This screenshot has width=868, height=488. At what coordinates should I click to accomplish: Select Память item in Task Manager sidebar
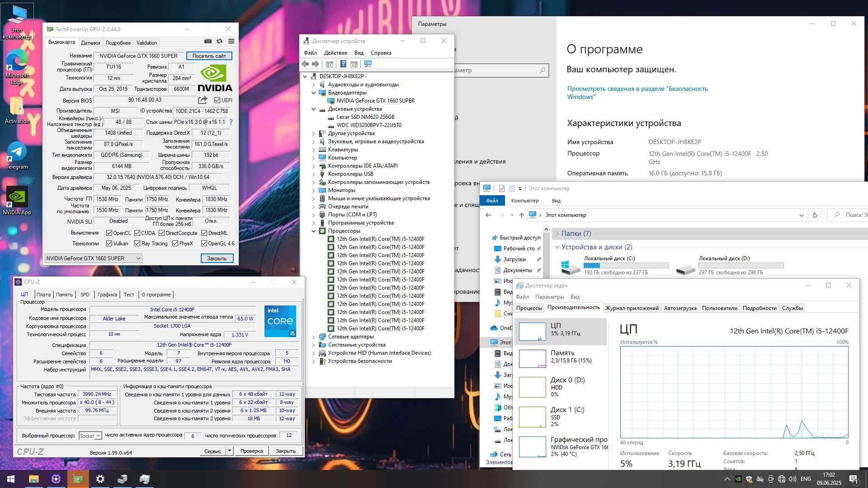tap(561, 359)
